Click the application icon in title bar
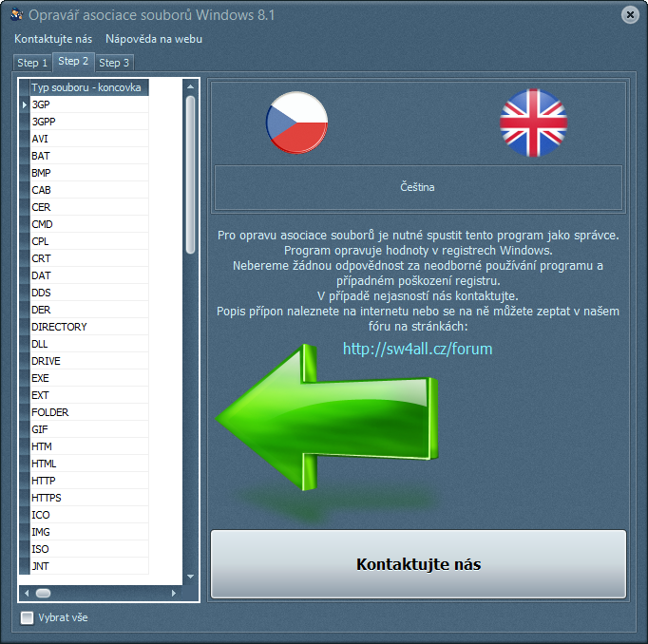 [17, 14]
